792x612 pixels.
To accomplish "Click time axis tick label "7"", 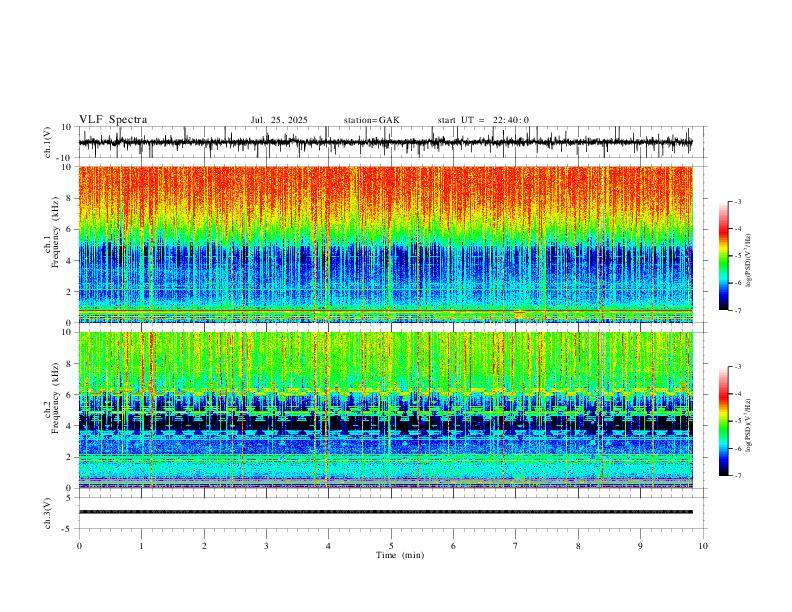I will click(516, 546).
